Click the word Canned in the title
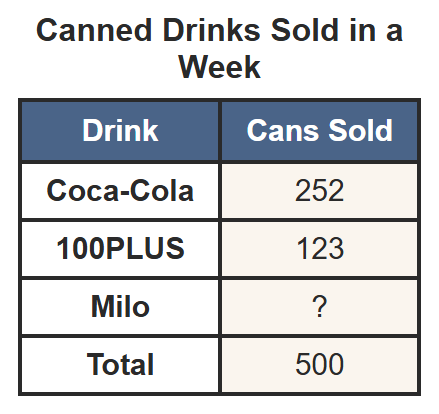This screenshot has width=439, height=414. pyautogui.click(x=94, y=30)
